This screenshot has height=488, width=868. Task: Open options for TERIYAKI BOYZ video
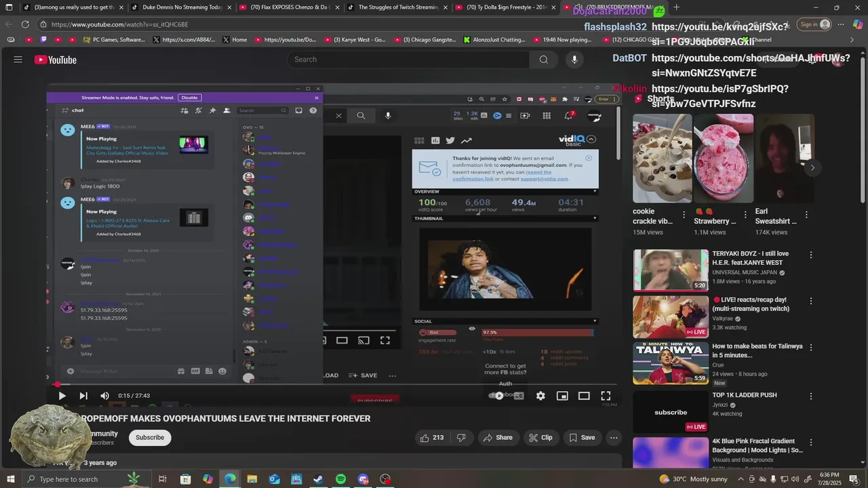[x=811, y=256]
